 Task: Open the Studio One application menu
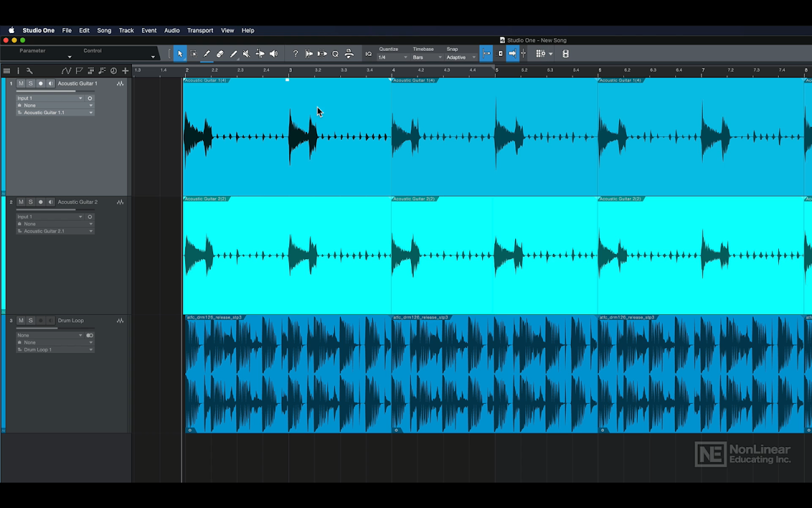coord(39,30)
